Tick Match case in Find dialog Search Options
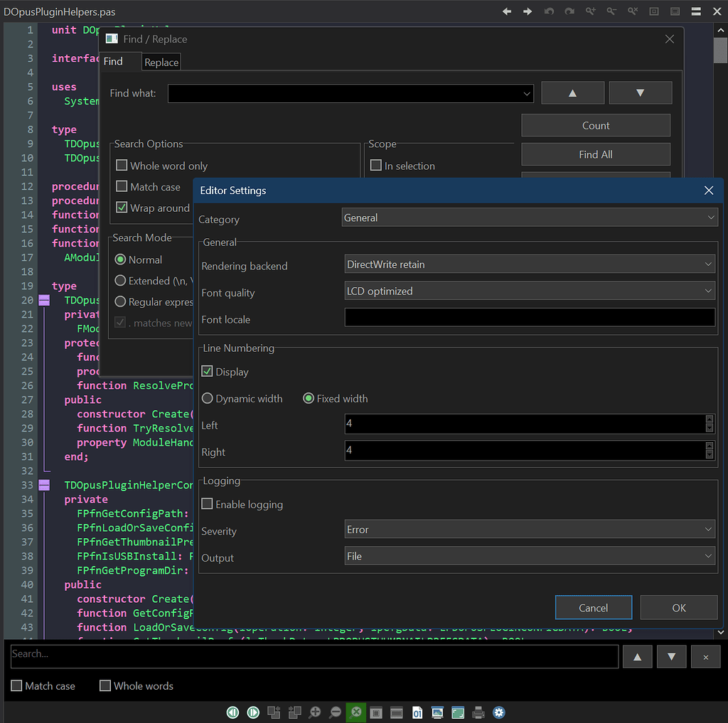This screenshot has width=728, height=723. 122,186
